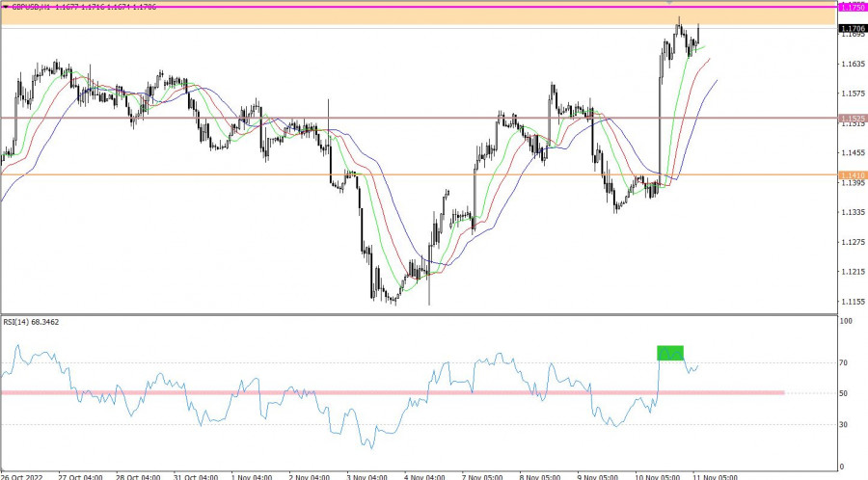Click the triangle icon before GBPUSD,H1
868x480 pixels.
[6, 5]
